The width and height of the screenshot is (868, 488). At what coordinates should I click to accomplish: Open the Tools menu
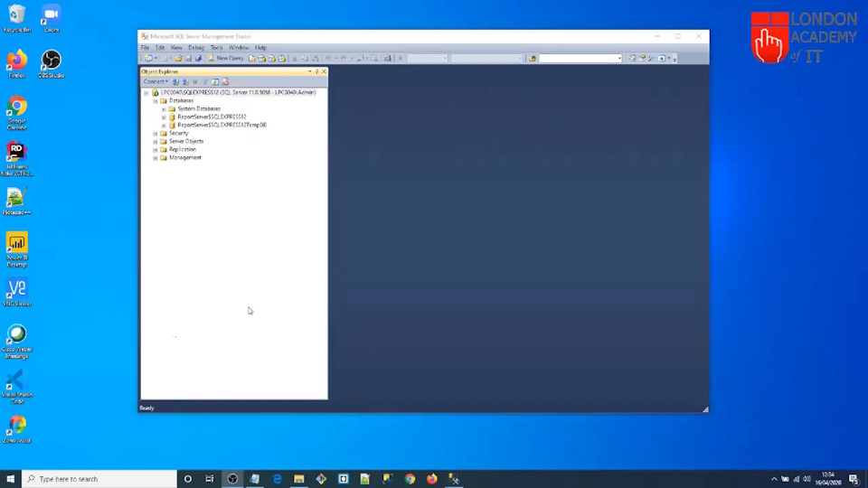pyautogui.click(x=216, y=48)
